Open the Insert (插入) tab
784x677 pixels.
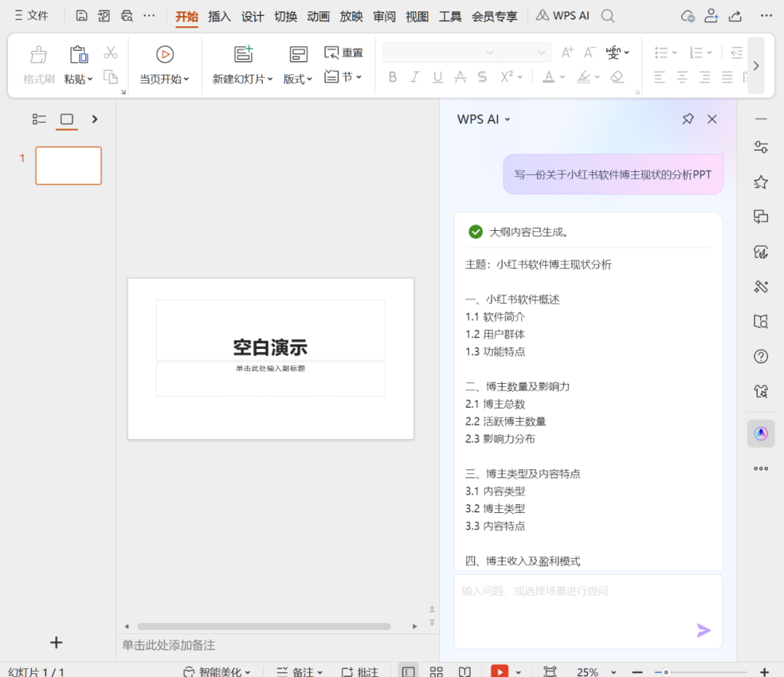(x=219, y=17)
